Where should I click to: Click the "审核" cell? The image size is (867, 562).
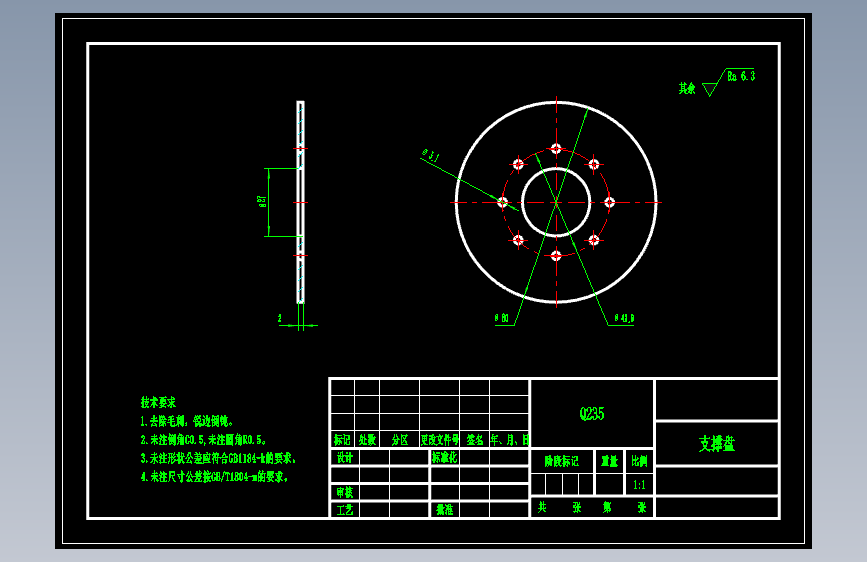[344, 492]
